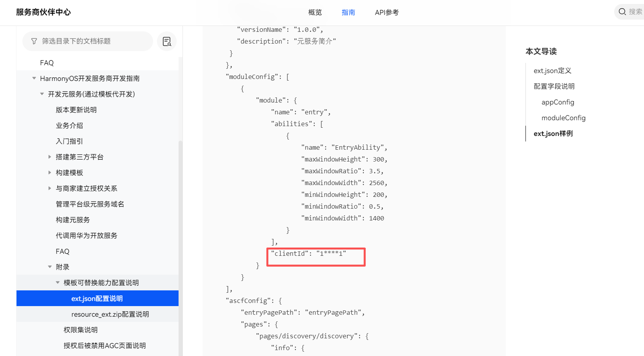Go to moduleConfig in article outline
Viewport: 644px width, 356px height.
tap(563, 118)
